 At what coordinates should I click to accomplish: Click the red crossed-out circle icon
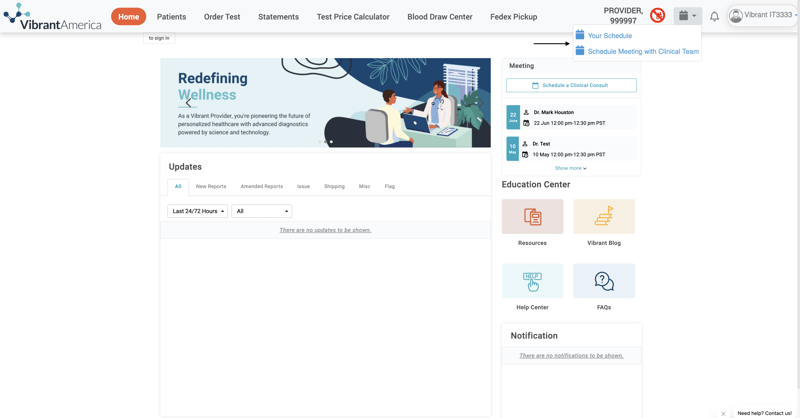point(657,16)
